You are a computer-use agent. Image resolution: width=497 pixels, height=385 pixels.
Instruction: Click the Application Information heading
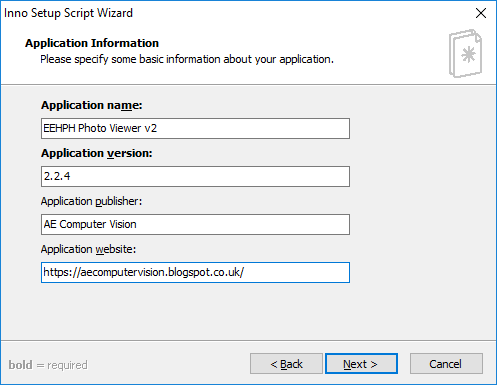(x=92, y=43)
